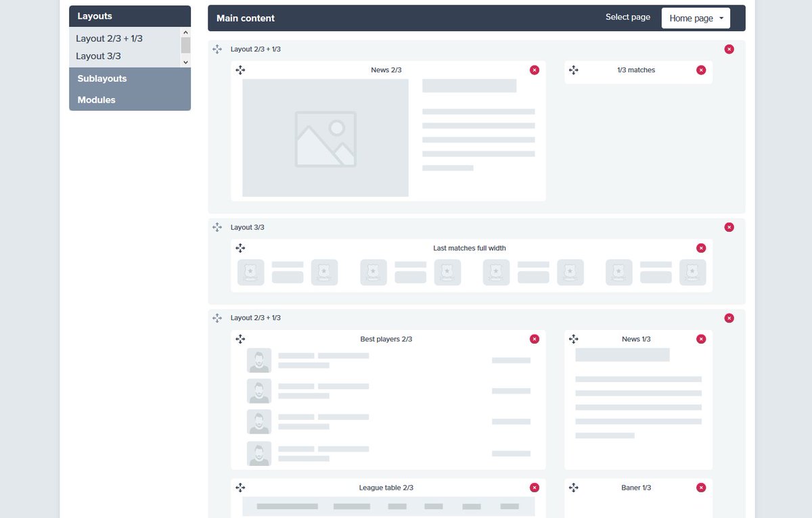Delete the League table 2/3 module
The height and width of the screenshot is (518, 812).
point(535,488)
